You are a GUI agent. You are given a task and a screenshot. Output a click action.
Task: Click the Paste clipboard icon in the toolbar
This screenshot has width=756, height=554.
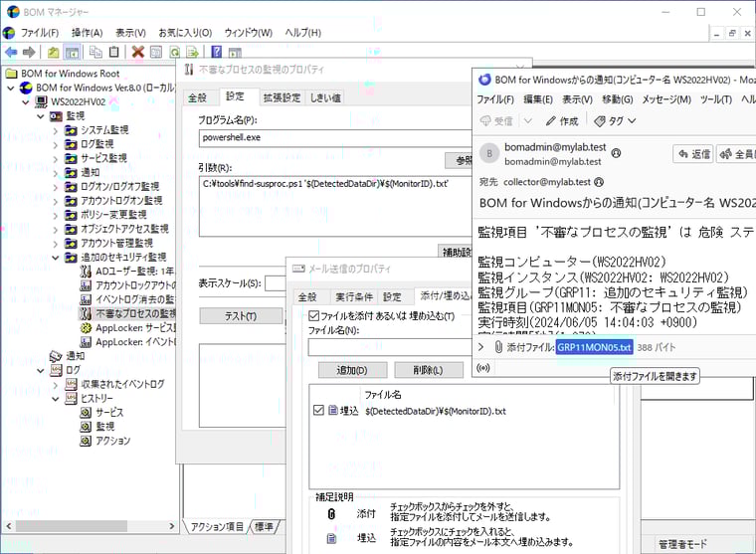[113, 52]
